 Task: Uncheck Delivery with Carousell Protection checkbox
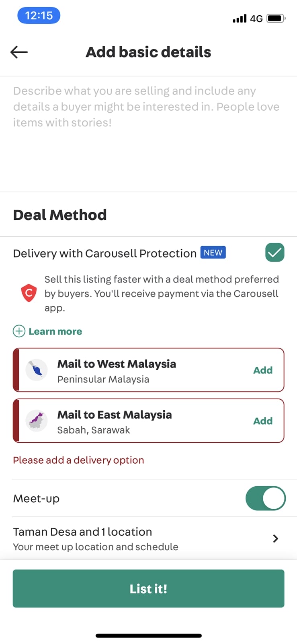(275, 252)
